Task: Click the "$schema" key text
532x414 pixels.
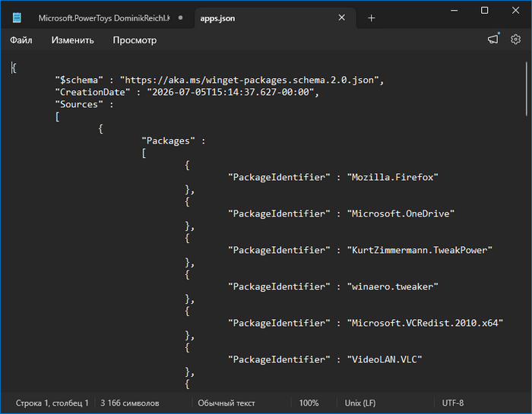Action: tap(79, 80)
